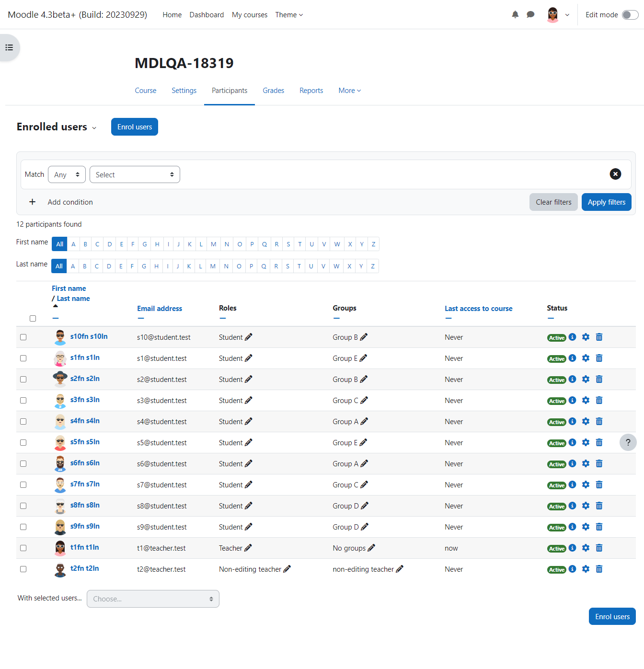Select checkbox for s9fn s9ln
644x669 pixels.
point(23,527)
